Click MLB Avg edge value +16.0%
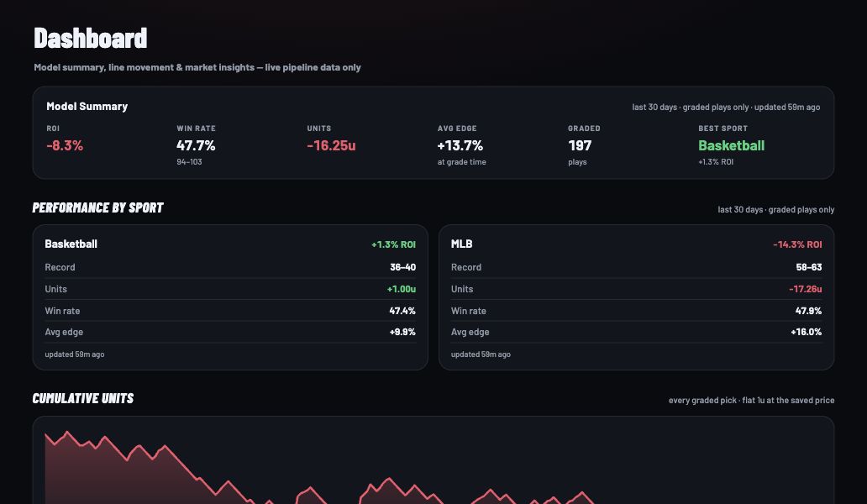The height and width of the screenshot is (504, 867). point(807,332)
